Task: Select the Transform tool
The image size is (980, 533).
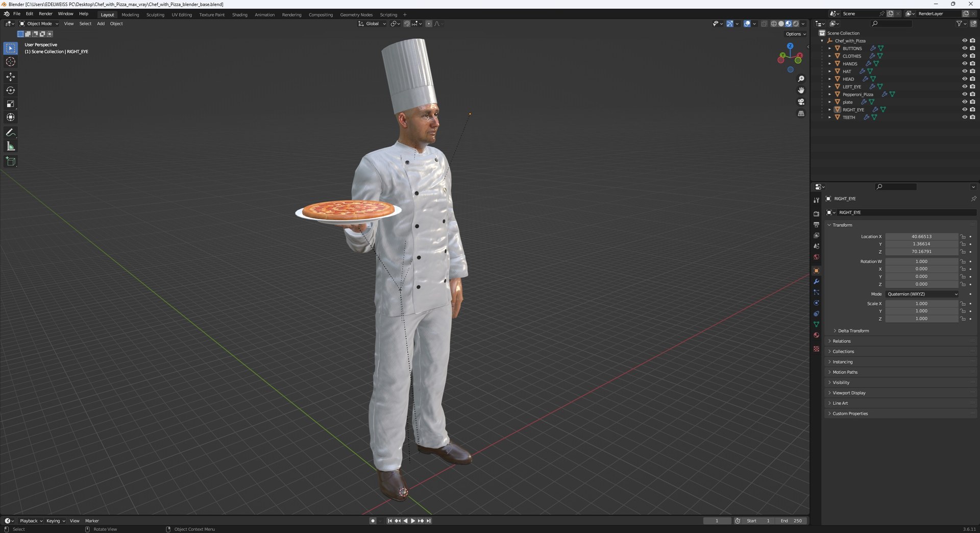Action: [10, 117]
